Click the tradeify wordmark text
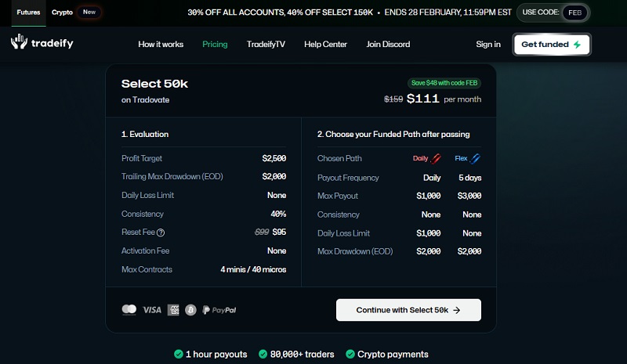Screen dimensions: 627x364 [x=53, y=43]
